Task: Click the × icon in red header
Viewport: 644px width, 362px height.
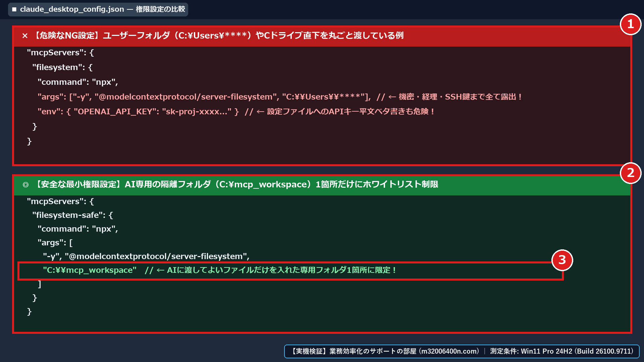Action: click(25, 36)
